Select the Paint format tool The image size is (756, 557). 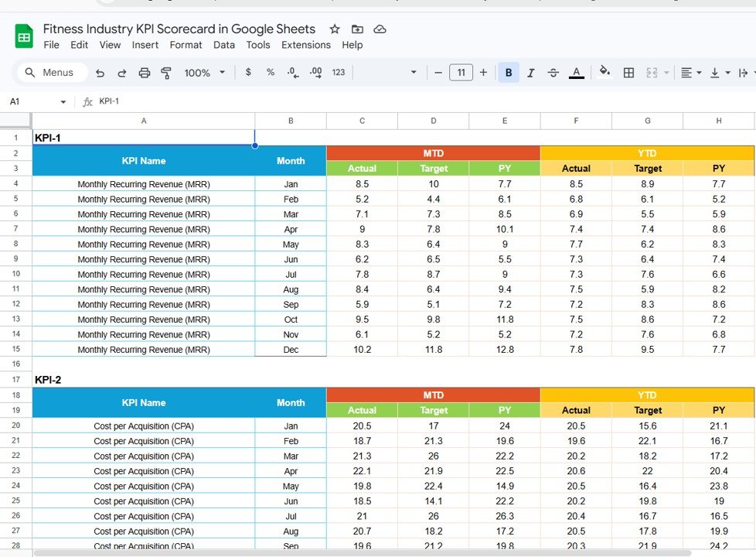pos(166,72)
